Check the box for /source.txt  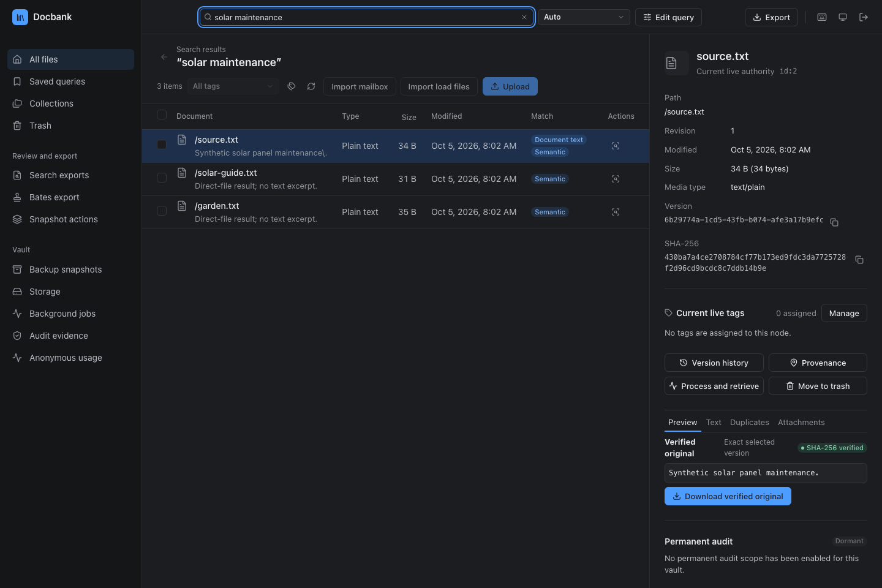(162, 145)
